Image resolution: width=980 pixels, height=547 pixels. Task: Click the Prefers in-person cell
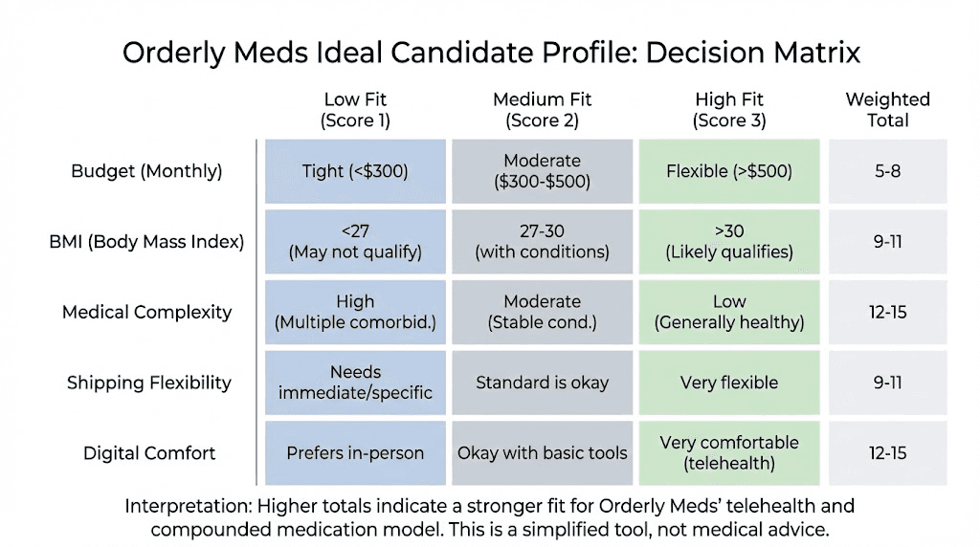pyautogui.click(x=355, y=453)
